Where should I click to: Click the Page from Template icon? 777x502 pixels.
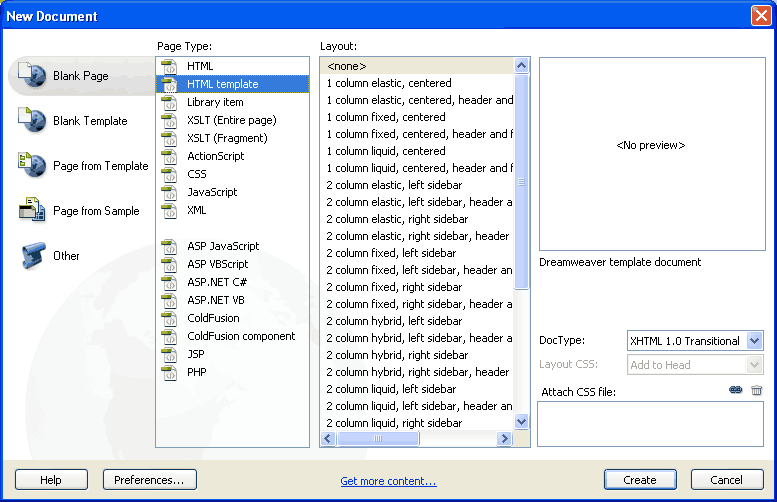pyautogui.click(x=32, y=165)
